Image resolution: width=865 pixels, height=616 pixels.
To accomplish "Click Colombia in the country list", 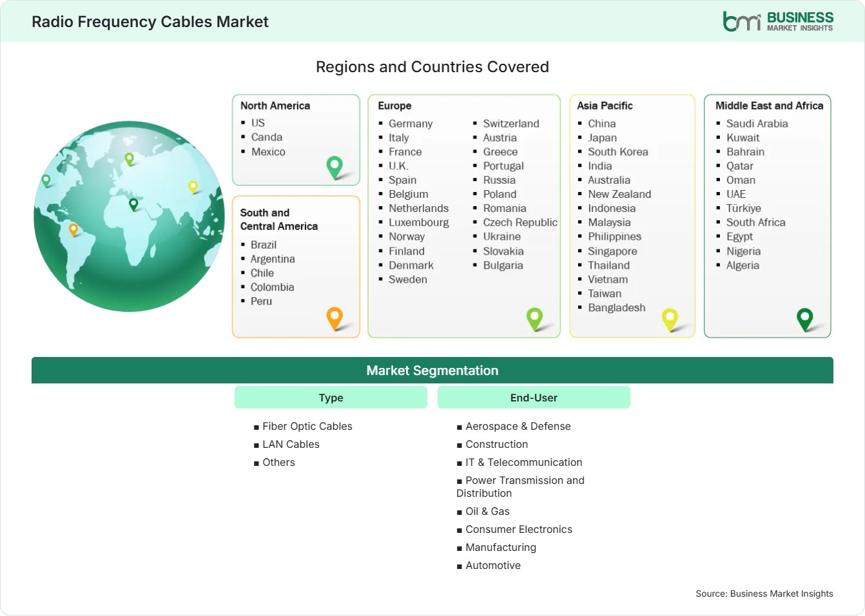I will [272, 287].
